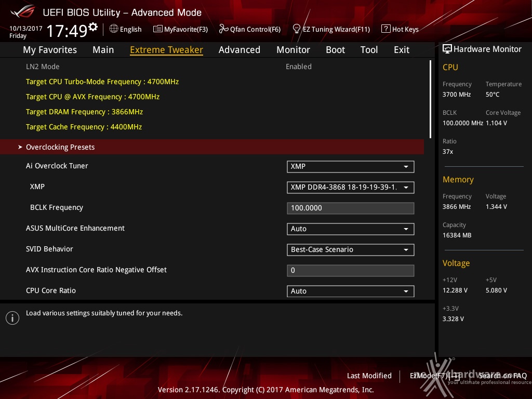The height and width of the screenshot is (399, 532).
Task: Select the CPU Core Ratio label
Action: [51, 290]
